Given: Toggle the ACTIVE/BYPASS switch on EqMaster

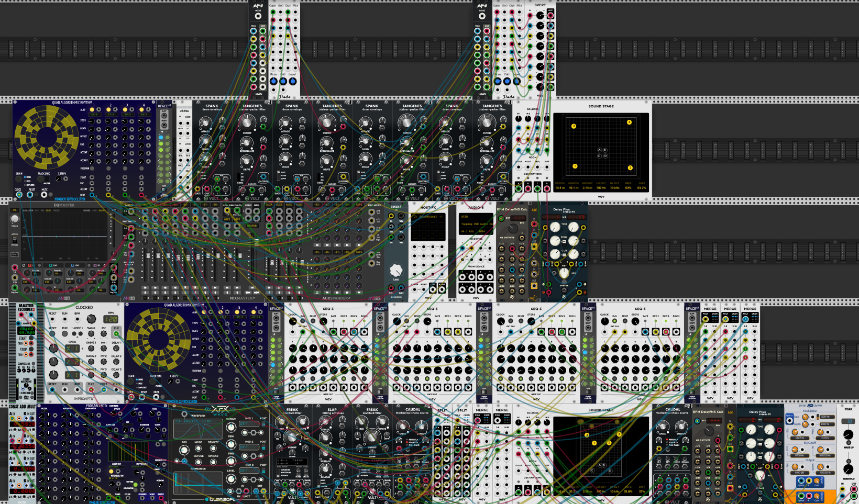Looking at the screenshot, I should pos(15,240).
